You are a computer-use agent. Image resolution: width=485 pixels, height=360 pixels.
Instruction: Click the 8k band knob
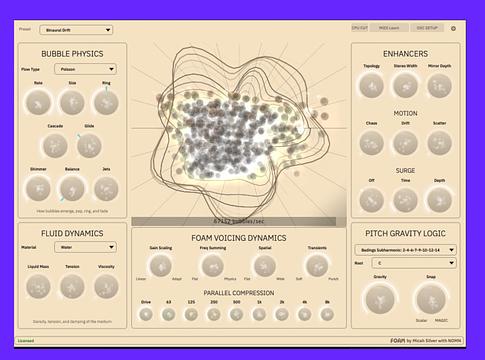(327, 314)
